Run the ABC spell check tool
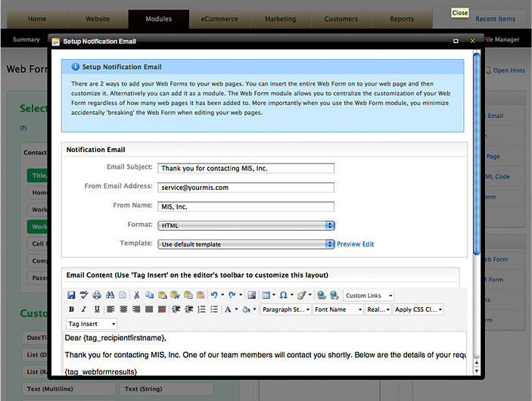This screenshot has width=532, height=401. [84, 295]
